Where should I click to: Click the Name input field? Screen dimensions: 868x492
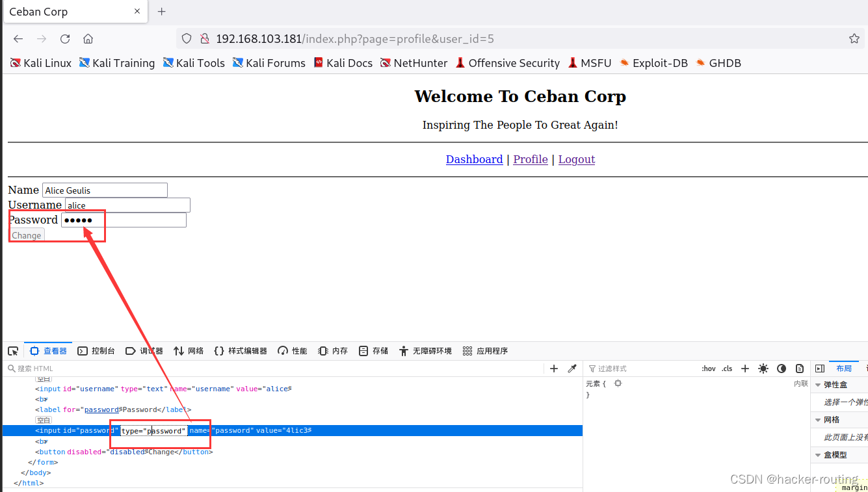(105, 190)
